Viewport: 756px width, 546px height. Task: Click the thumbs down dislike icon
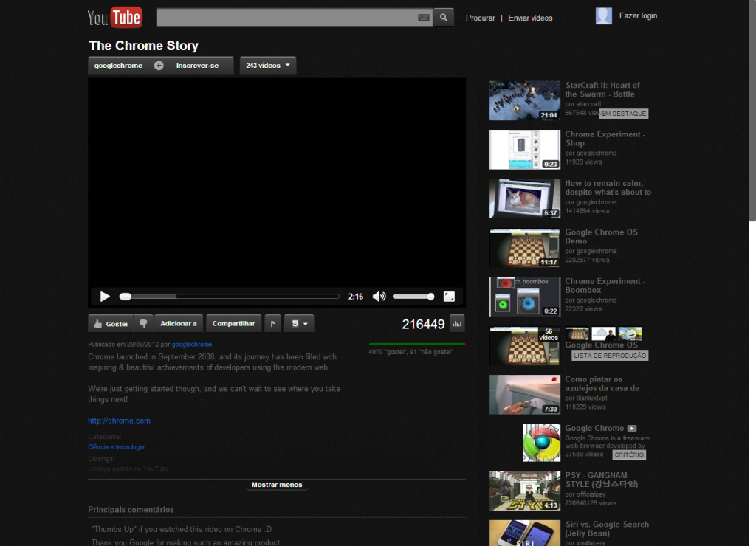pos(143,323)
